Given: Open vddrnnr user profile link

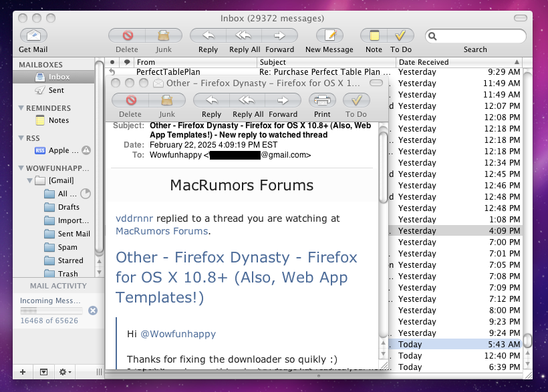Looking at the screenshot, I should pyautogui.click(x=134, y=218).
